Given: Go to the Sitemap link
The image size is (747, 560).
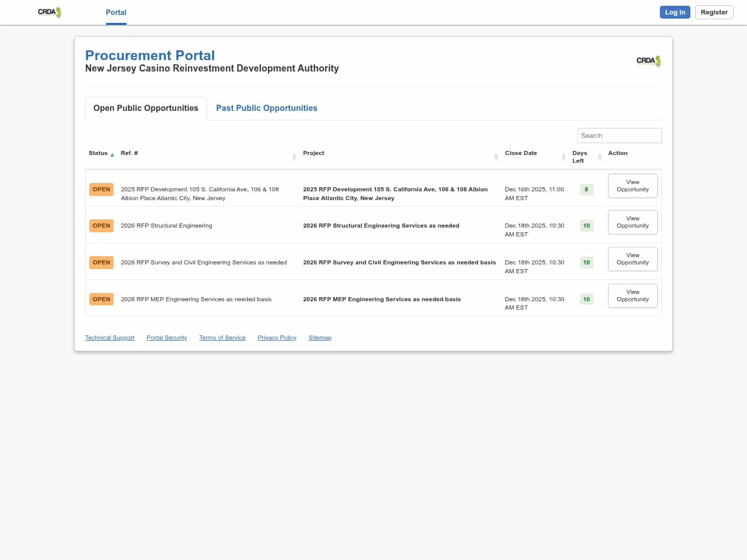Looking at the screenshot, I should [x=320, y=338].
